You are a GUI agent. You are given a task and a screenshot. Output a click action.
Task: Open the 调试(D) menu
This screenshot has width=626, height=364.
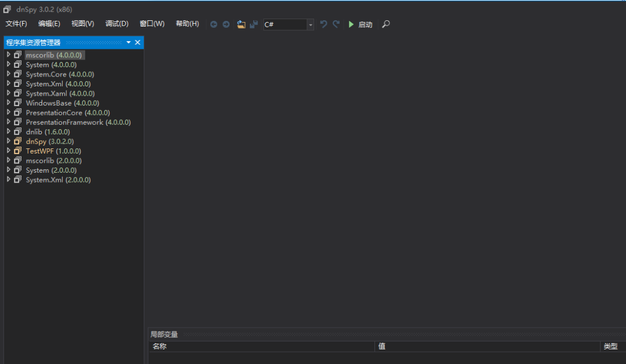[117, 24]
